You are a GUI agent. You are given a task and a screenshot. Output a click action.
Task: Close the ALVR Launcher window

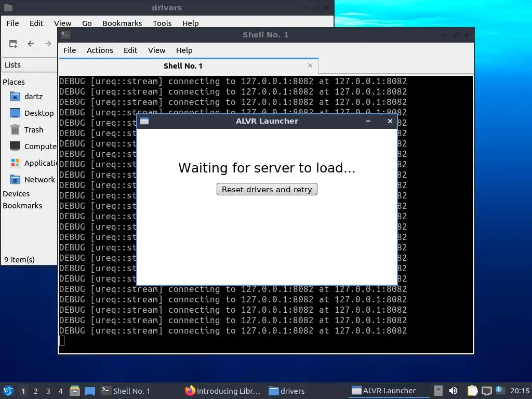click(x=390, y=121)
